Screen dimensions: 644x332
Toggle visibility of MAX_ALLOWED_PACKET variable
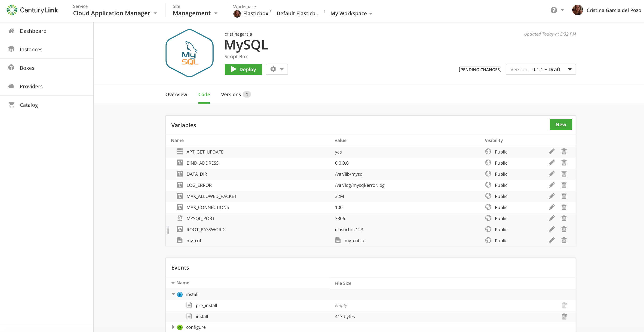click(x=489, y=196)
